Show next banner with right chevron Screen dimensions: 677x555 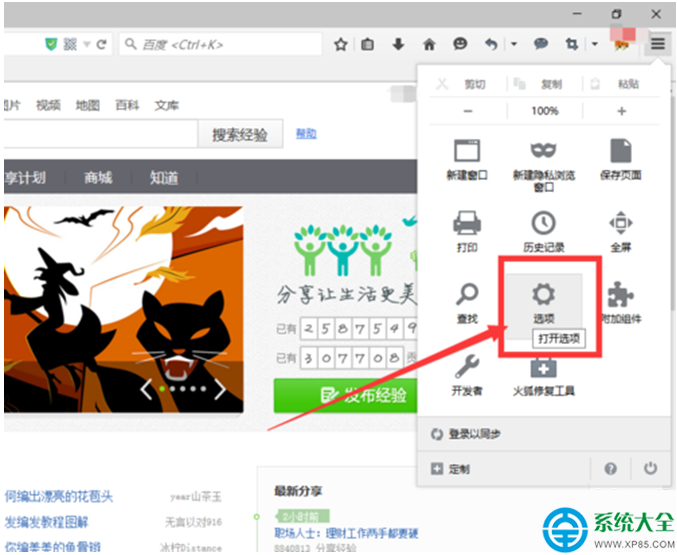click(220, 389)
